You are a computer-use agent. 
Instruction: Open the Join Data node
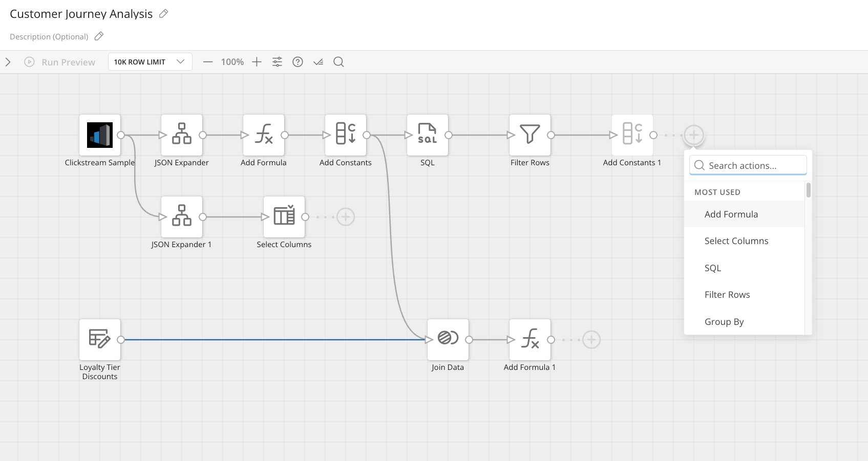click(448, 340)
